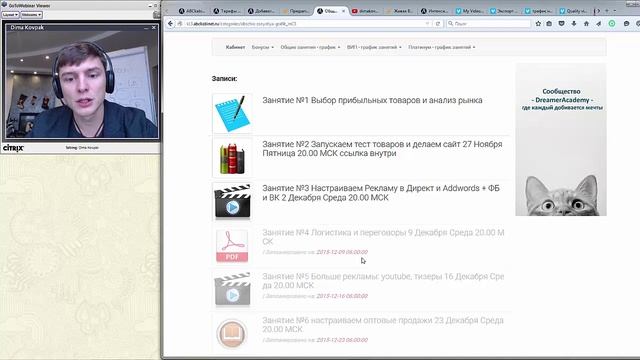This screenshot has height=360, width=640.
Task: Click the faded Занятие №5 clapperboard icon
Action: pyautogui.click(x=232, y=290)
